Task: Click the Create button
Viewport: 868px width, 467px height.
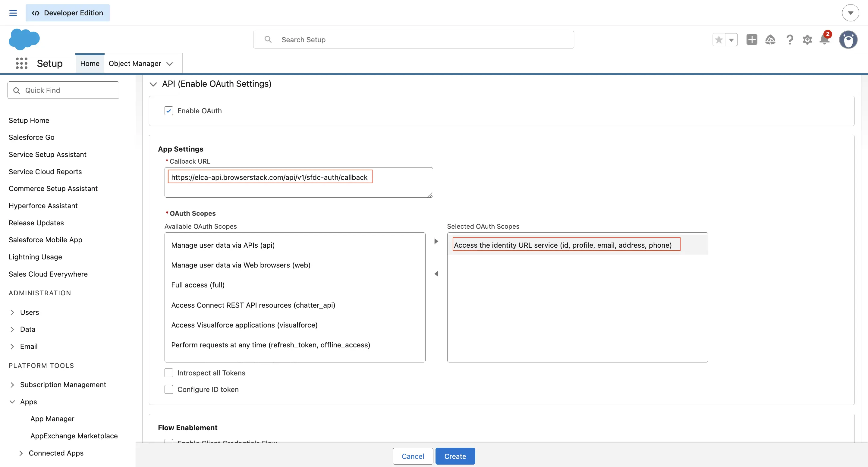Action: click(455, 456)
